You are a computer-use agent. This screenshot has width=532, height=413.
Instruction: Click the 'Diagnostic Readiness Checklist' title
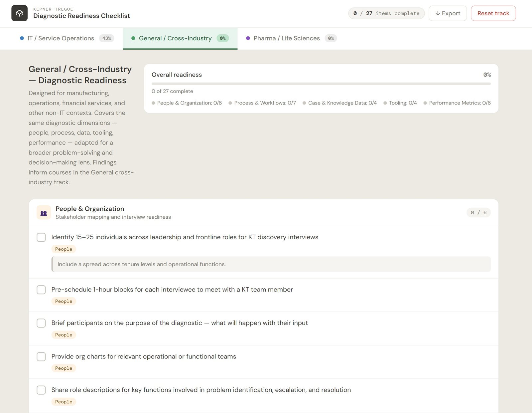click(x=81, y=16)
